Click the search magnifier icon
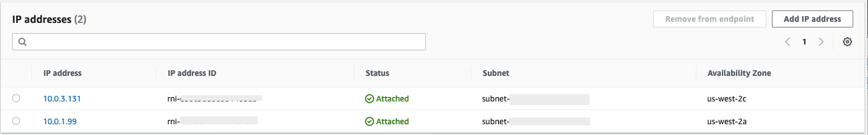The width and height of the screenshot is (868, 135). tap(23, 42)
